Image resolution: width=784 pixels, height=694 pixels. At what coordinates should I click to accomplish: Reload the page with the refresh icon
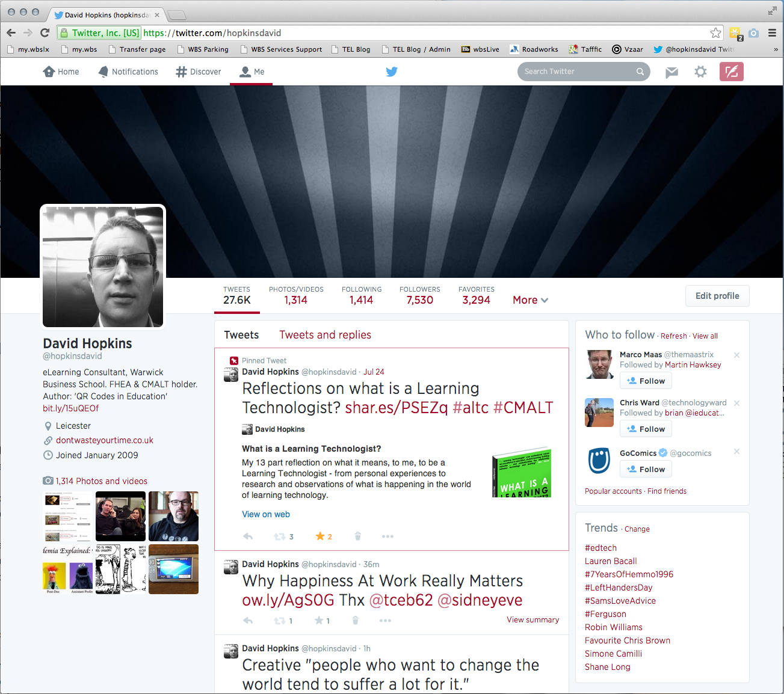[x=45, y=33]
